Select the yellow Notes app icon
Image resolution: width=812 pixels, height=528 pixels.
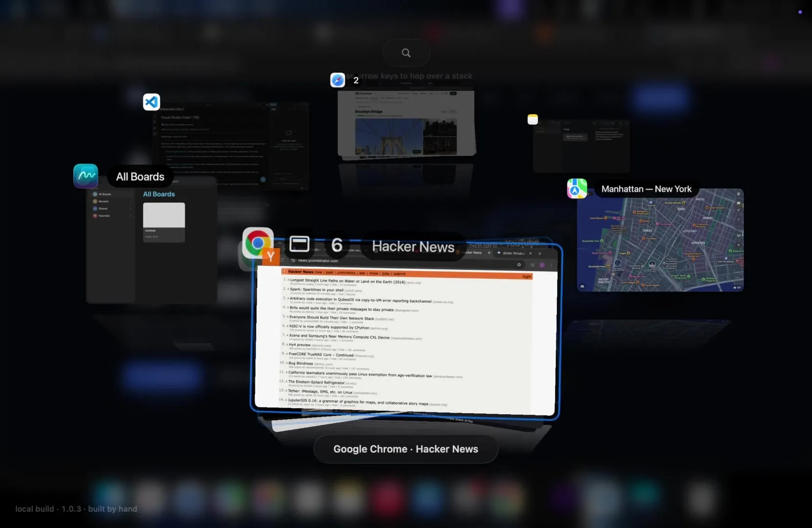tap(533, 119)
